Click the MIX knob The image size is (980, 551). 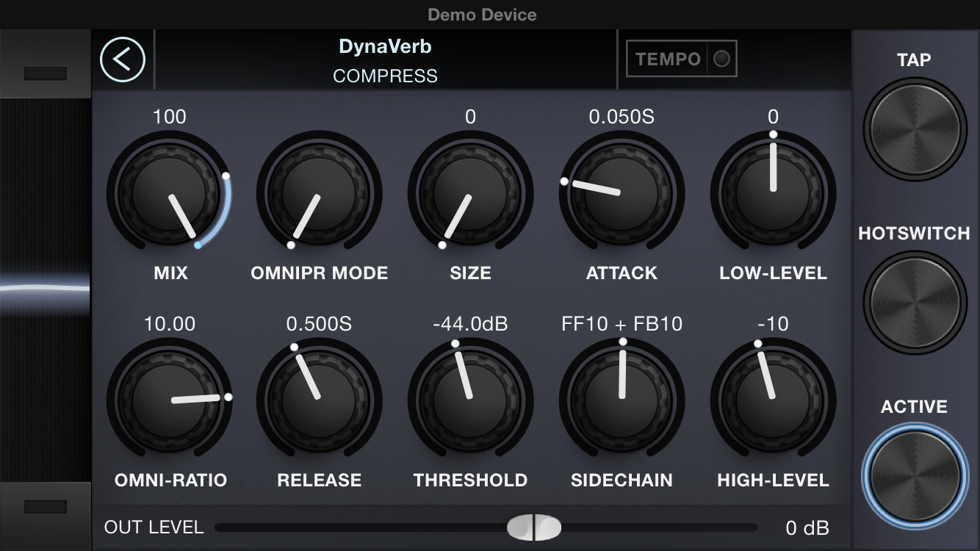[x=170, y=194]
